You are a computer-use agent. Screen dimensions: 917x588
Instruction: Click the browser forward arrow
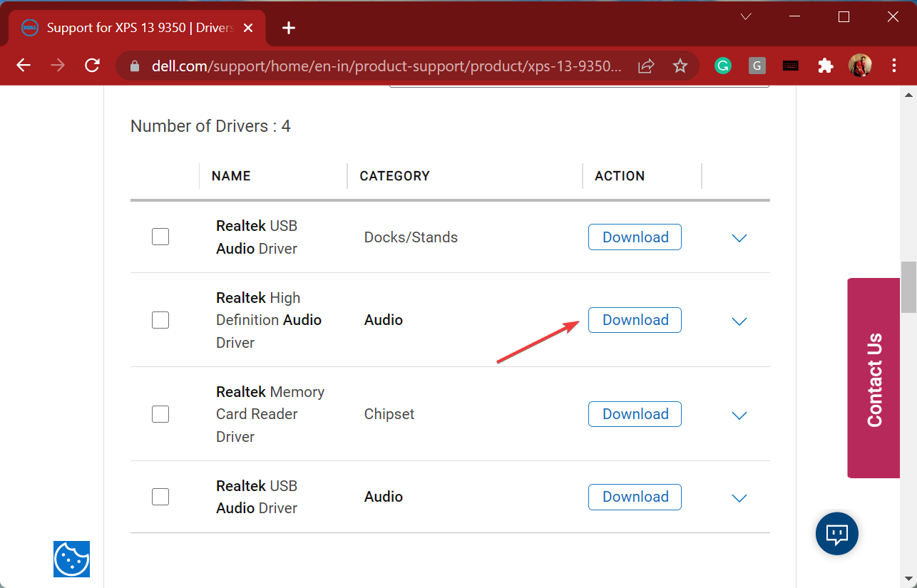tap(58, 66)
